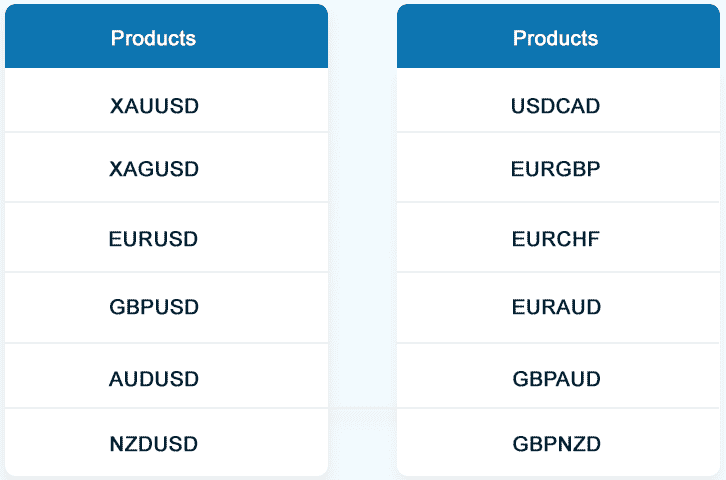Select USDCAD in the right table
The image size is (726, 480).
point(555,106)
